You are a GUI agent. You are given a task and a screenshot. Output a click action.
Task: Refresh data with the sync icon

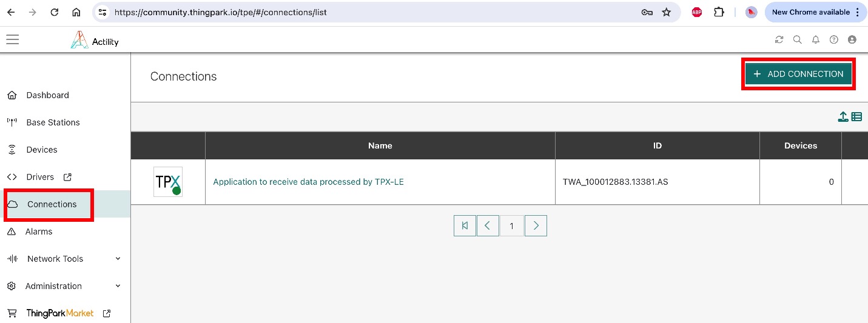click(779, 40)
